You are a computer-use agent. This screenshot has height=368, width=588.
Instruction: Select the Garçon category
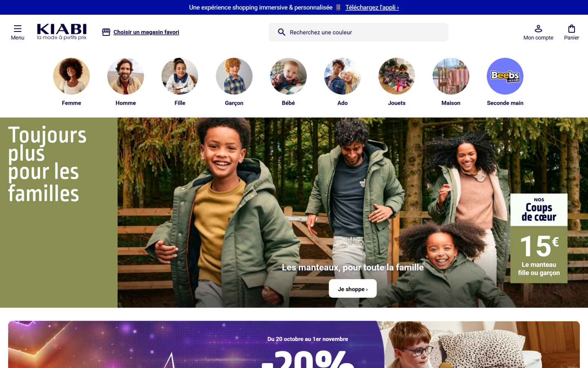[x=234, y=76]
